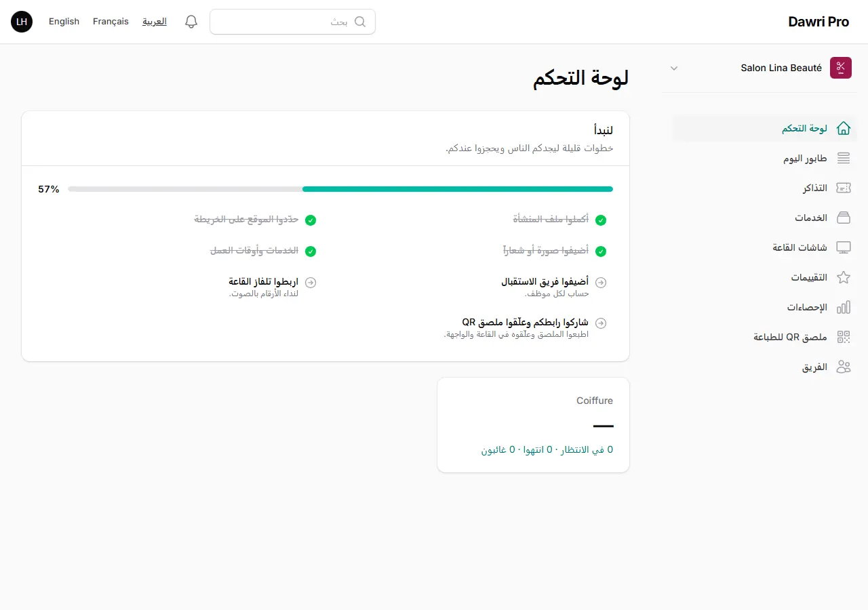Click the queue icon beside طابور اليوم
868x610 pixels.
click(x=844, y=158)
